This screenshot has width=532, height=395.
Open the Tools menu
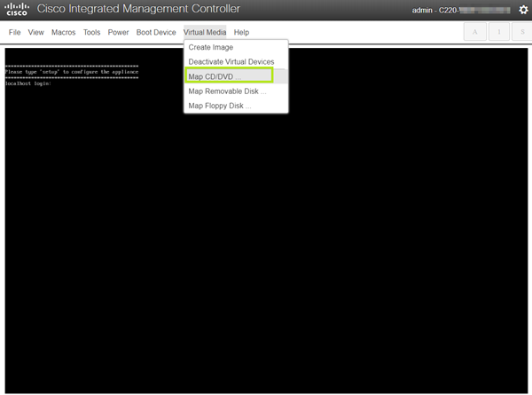[92, 32]
